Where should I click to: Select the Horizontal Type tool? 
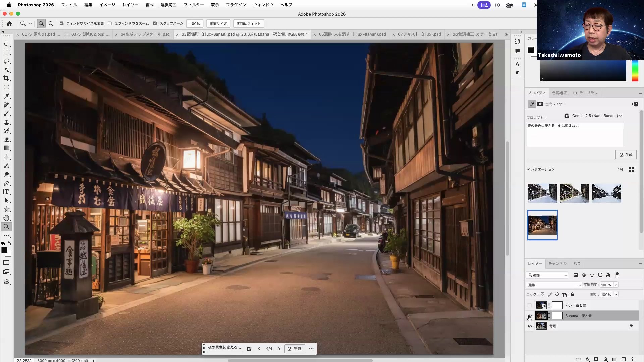pos(6,192)
